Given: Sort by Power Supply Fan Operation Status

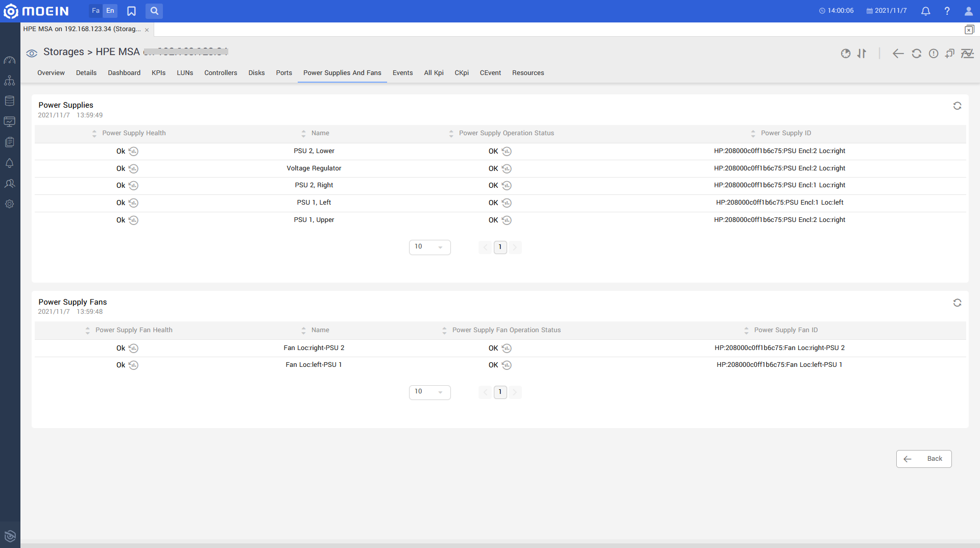Looking at the screenshot, I should 444,331.
